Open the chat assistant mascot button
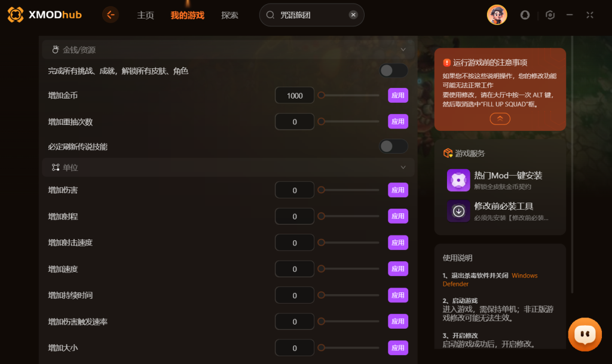Image resolution: width=612 pixels, height=364 pixels. (585, 334)
